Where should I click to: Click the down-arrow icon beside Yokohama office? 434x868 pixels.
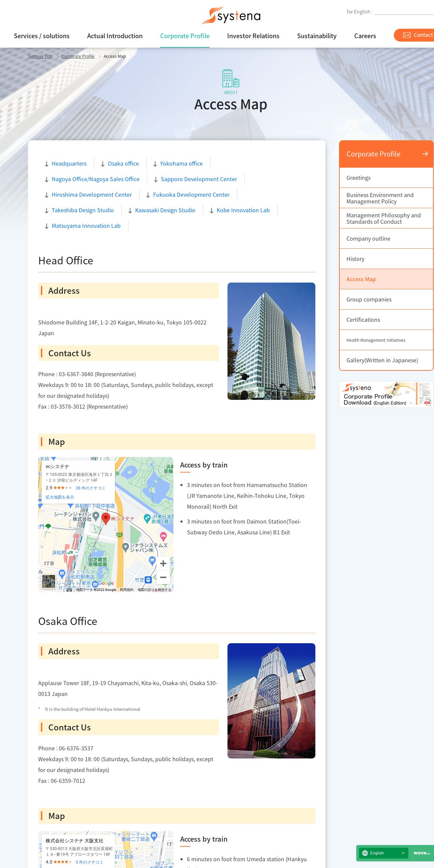(x=155, y=164)
